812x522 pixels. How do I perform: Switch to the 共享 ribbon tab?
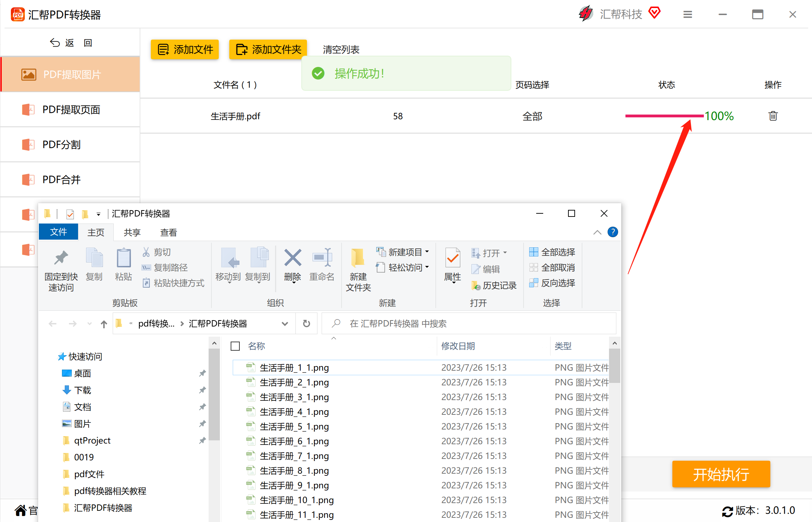pyautogui.click(x=132, y=232)
